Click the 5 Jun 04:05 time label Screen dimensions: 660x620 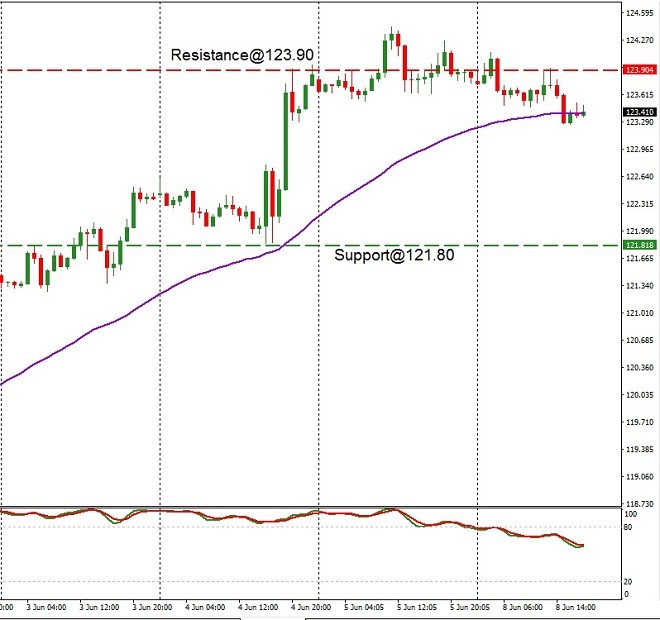(364, 607)
